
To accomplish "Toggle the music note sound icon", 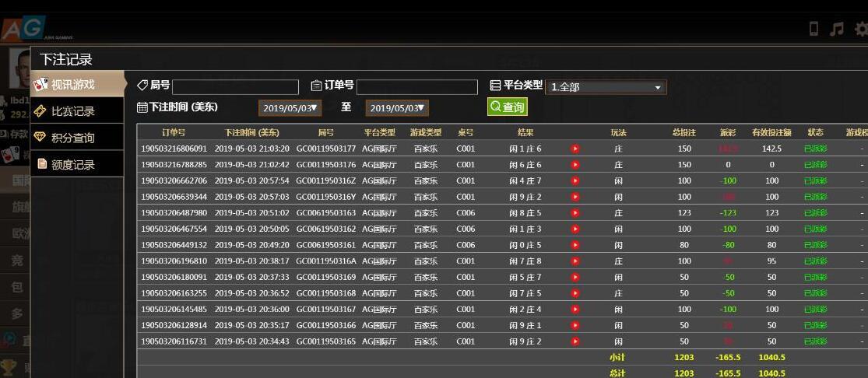I will (836, 29).
